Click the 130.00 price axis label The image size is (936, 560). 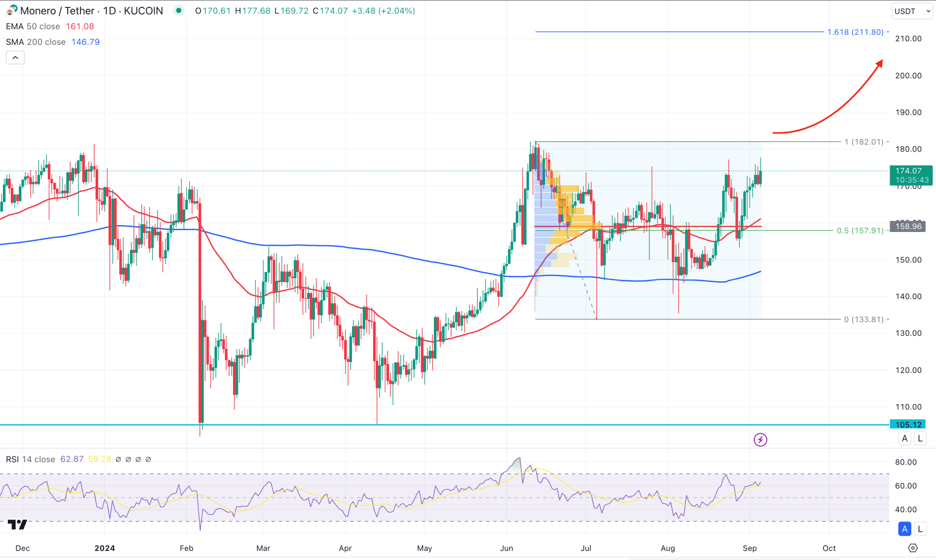point(908,333)
